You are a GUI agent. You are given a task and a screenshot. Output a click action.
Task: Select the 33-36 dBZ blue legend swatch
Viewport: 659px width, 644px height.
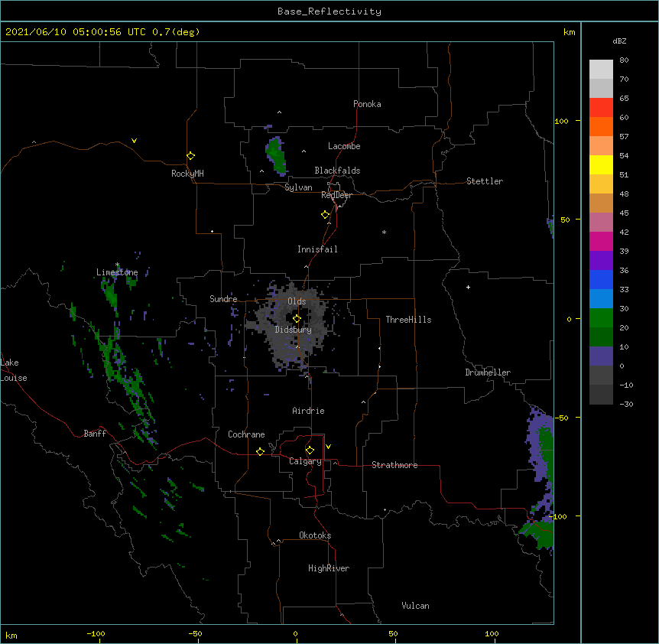tap(601, 279)
